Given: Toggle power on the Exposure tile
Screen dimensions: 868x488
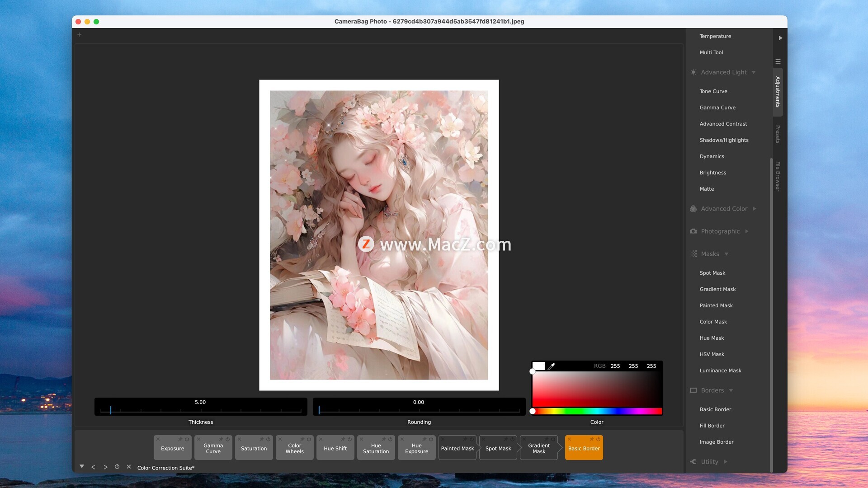Looking at the screenshot, I should pyautogui.click(x=187, y=439).
